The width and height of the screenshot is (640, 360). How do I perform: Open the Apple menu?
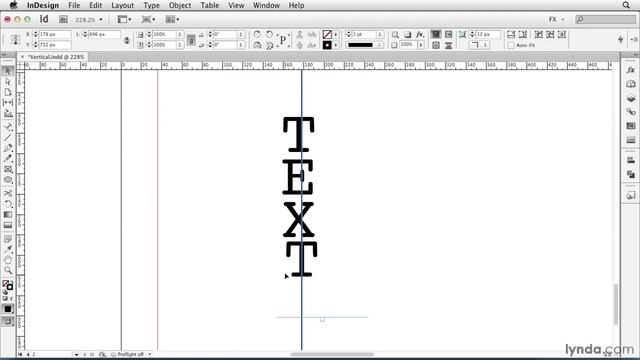(x=13, y=5)
